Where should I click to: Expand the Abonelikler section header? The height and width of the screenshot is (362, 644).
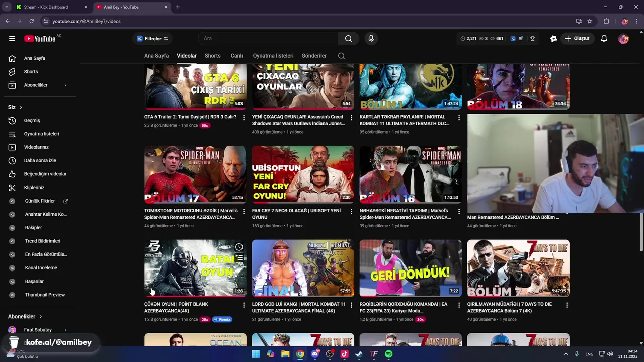click(25, 317)
